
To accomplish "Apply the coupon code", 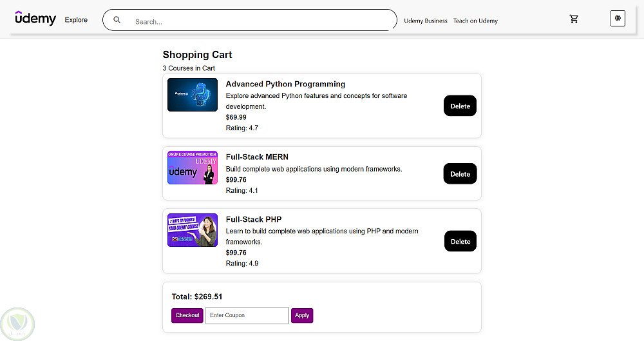I will [302, 315].
